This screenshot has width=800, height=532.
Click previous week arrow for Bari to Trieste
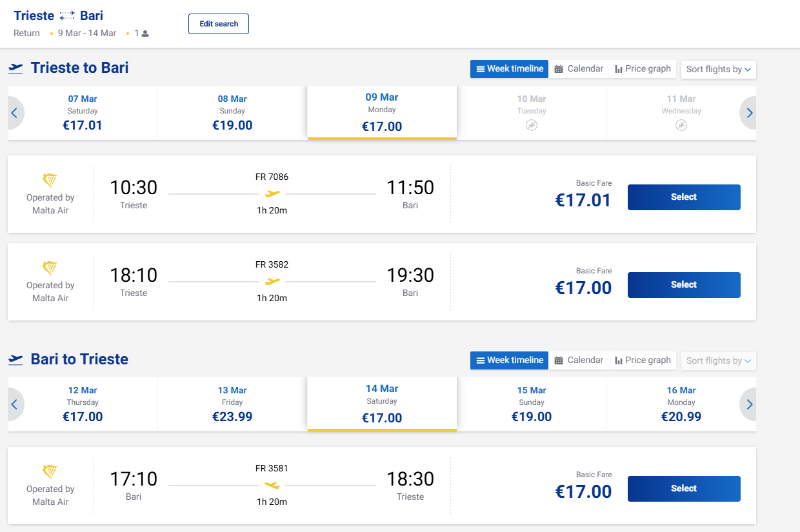(15, 404)
